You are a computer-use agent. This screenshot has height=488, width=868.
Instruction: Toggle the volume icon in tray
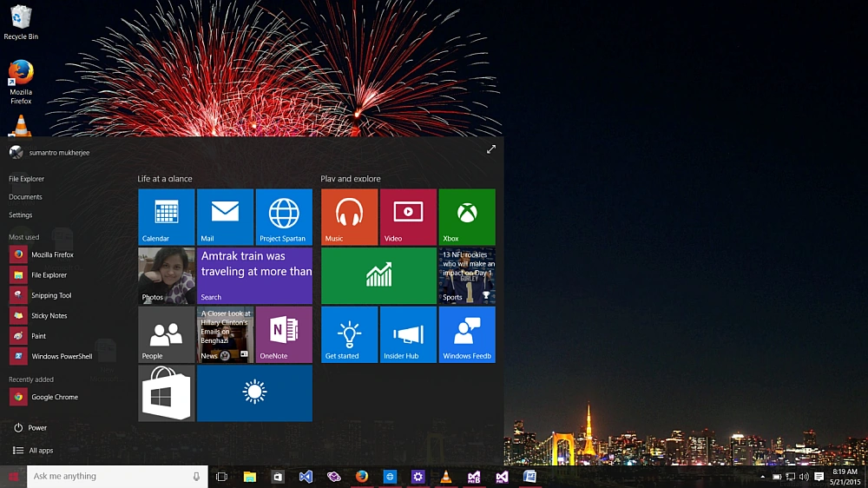pyautogui.click(x=804, y=477)
